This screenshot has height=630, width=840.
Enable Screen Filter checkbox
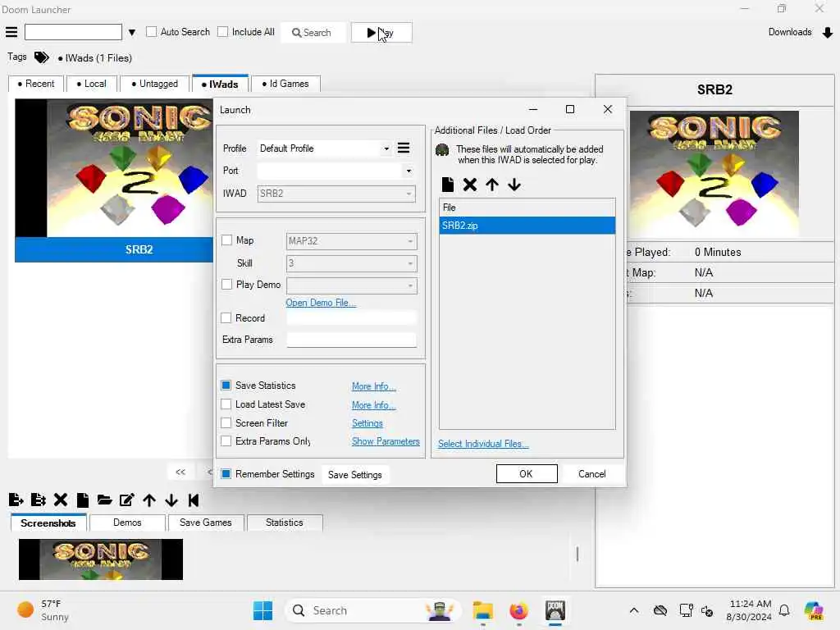[x=226, y=422]
